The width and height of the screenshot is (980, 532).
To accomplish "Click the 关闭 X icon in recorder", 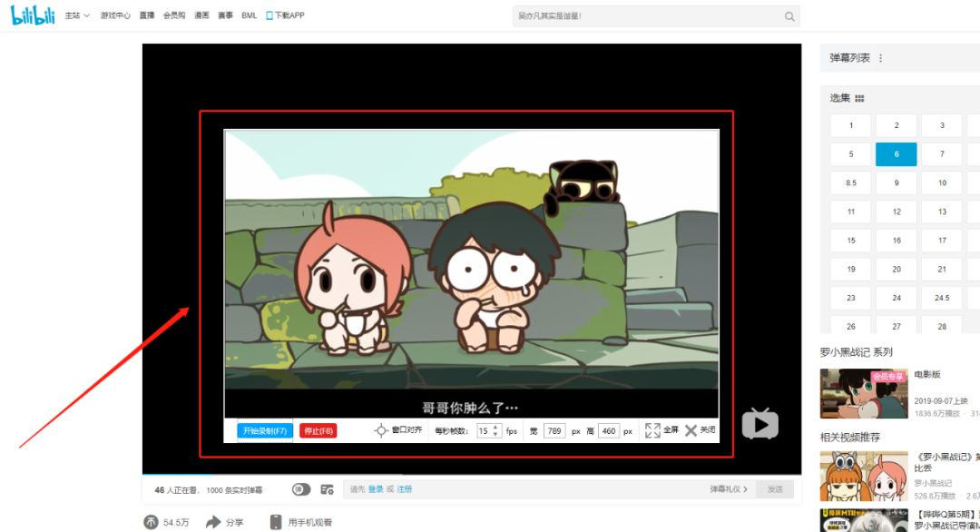I will [691, 430].
